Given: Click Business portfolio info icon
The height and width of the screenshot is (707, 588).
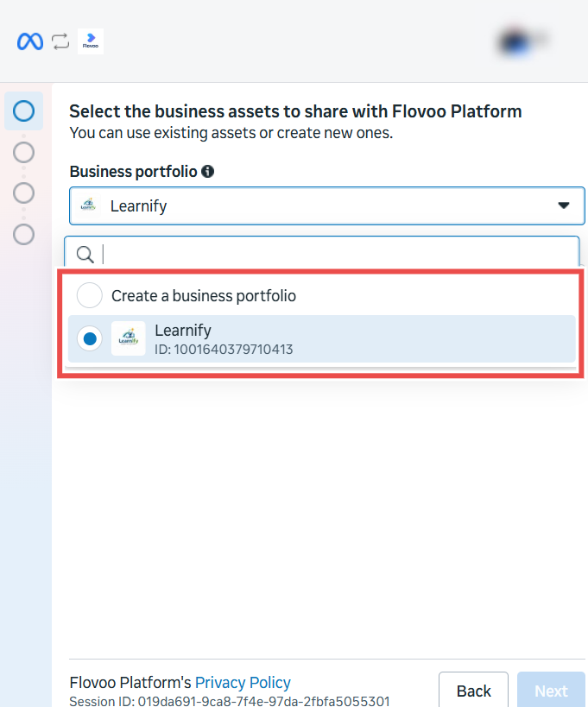Looking at the screenshot, I should (x=207, y=171).
